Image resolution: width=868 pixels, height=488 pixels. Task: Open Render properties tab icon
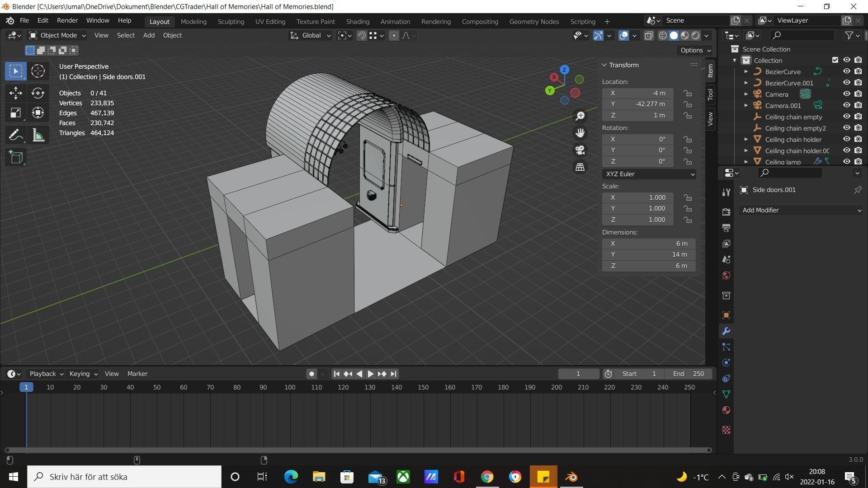click(726, 212)
